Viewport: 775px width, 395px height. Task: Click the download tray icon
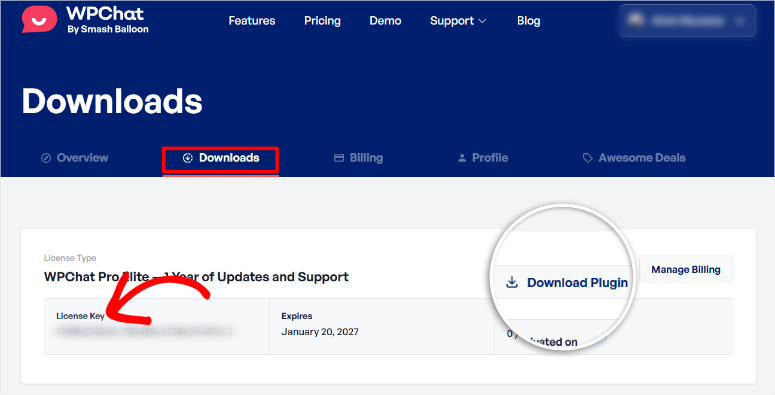tap(512, 282)
